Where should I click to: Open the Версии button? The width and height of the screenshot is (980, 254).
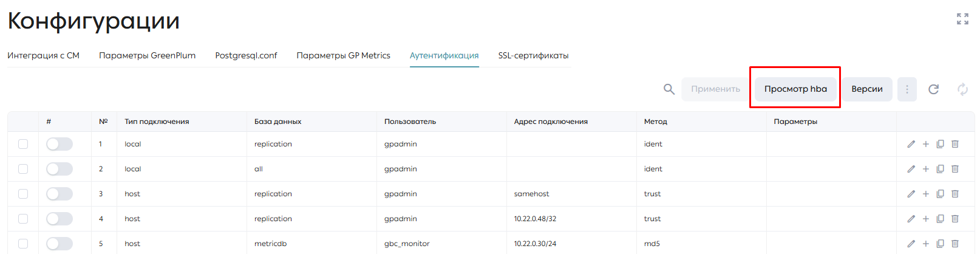pos(867,89)
